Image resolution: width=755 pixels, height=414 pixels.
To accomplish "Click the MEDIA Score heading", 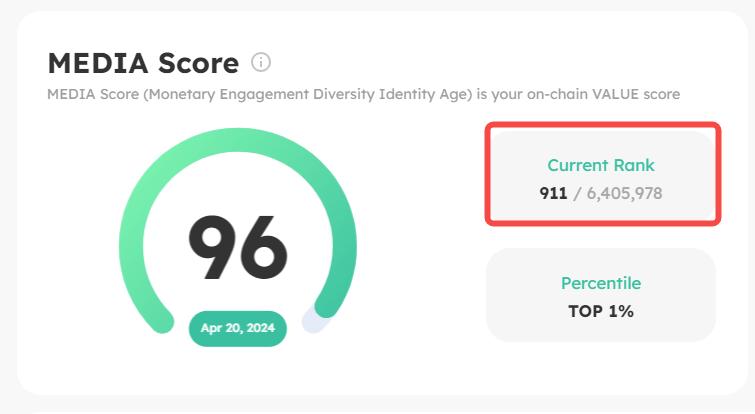I will (143, 64).
